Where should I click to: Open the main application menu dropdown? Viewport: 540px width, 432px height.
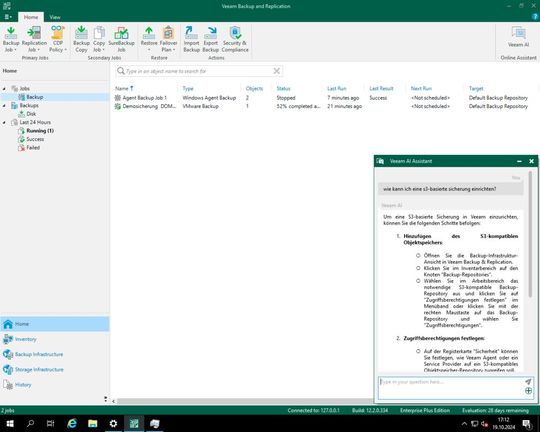[8, 17]
